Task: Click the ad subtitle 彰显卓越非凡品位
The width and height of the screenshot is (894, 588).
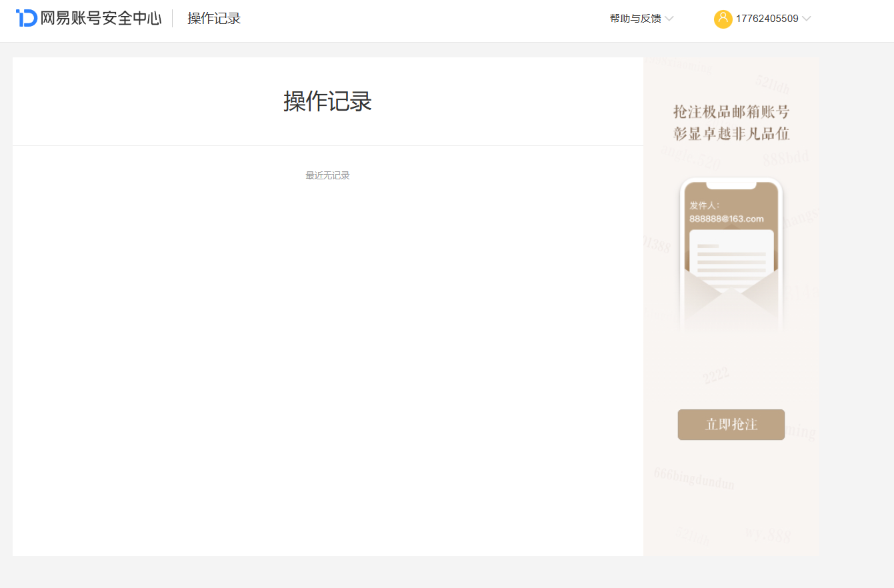Action: tap(731, 133)
